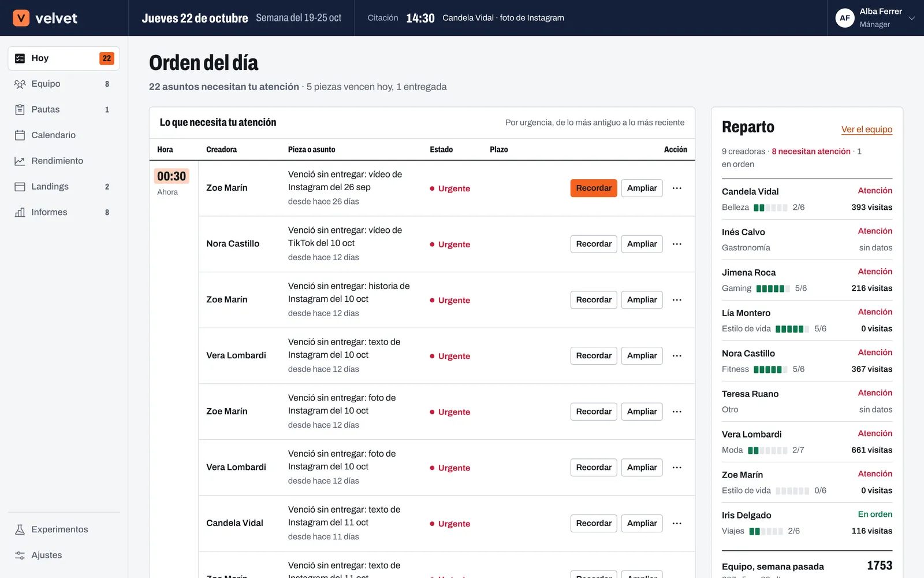Image resolution: width=924 pixels, height=578 pixels.
Task: Click Ampliar on Zoe Marín historia row
Action: coord(642,300)
